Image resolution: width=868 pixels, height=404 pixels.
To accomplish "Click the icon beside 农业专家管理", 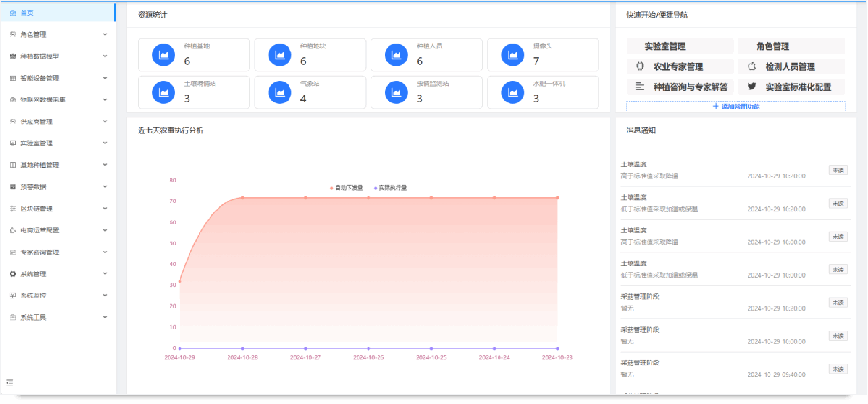I will coord(640,66).
